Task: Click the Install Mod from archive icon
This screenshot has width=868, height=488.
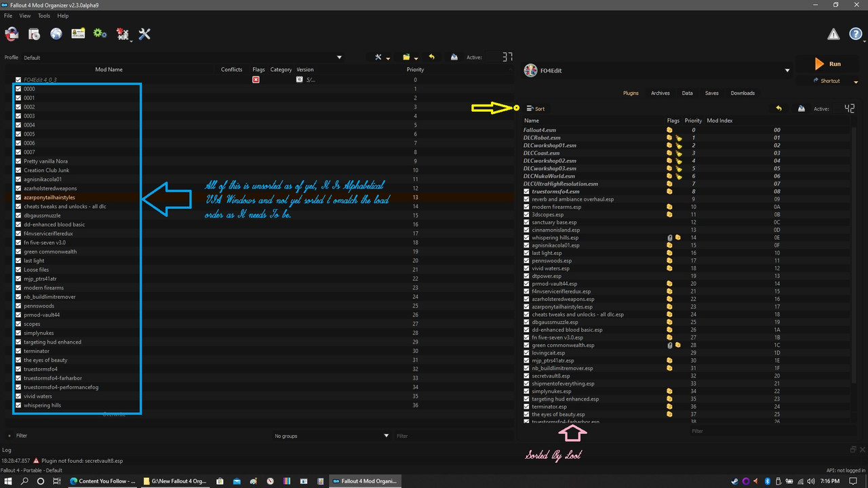Action: pyautogui.click(x=34, y=34)
